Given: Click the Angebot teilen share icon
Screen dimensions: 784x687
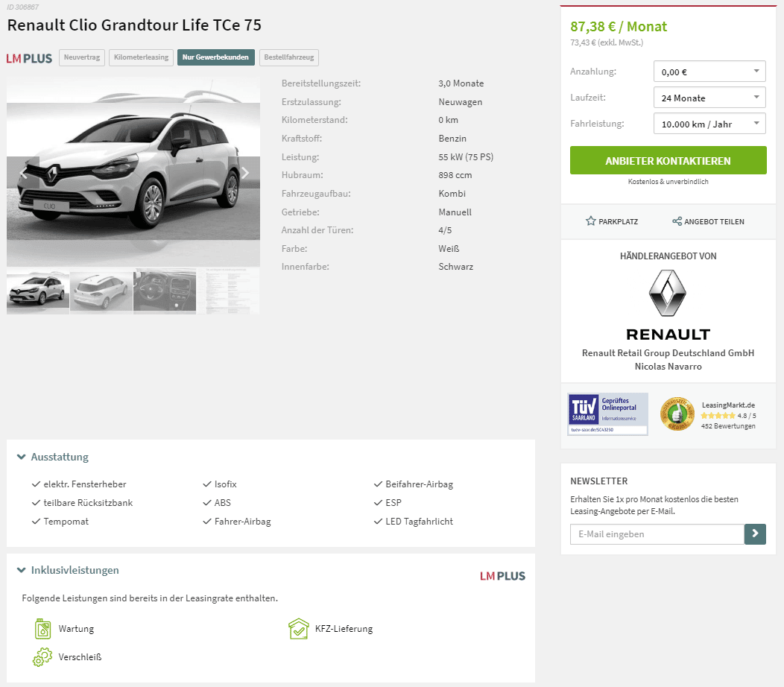Looking at the screenshot, I should [677, 221].
